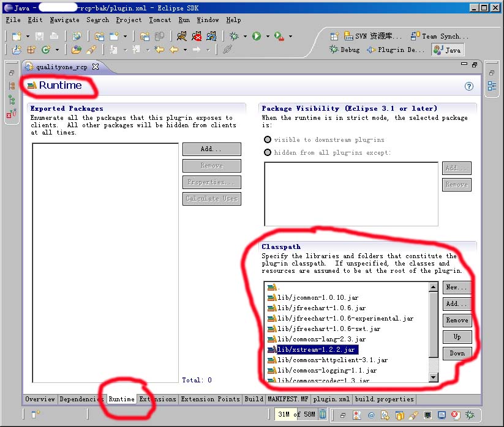The width and height of the screenshot is (504, 427).
Task: Open the Dependencies tab
Action: 81,399
